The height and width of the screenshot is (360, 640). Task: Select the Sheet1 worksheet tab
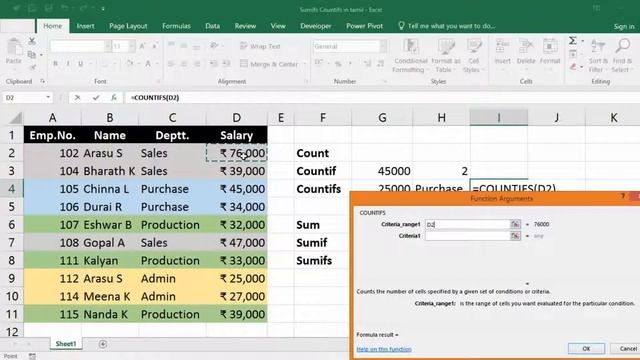[x=66, y=344]
